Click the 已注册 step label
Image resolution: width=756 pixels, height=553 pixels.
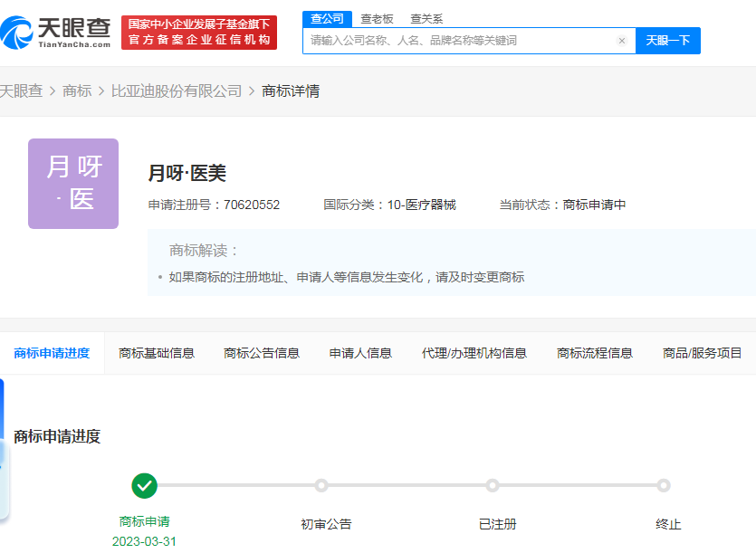coord(498,525)
